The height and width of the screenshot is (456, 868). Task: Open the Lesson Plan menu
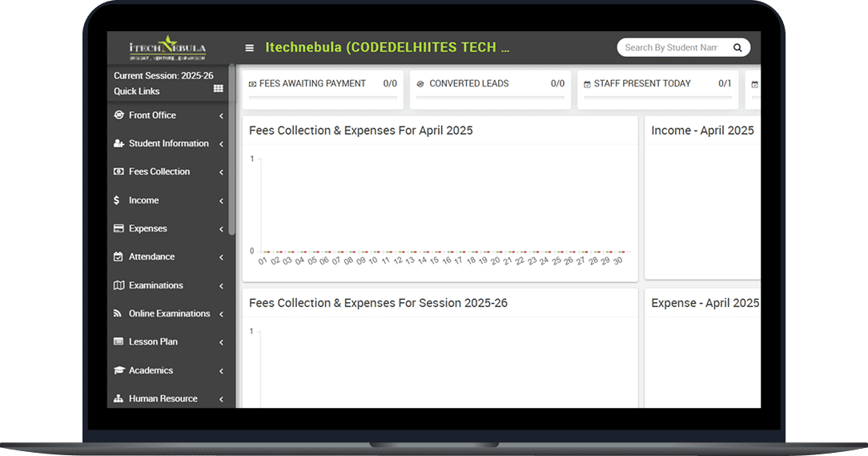tap(168, 342)
